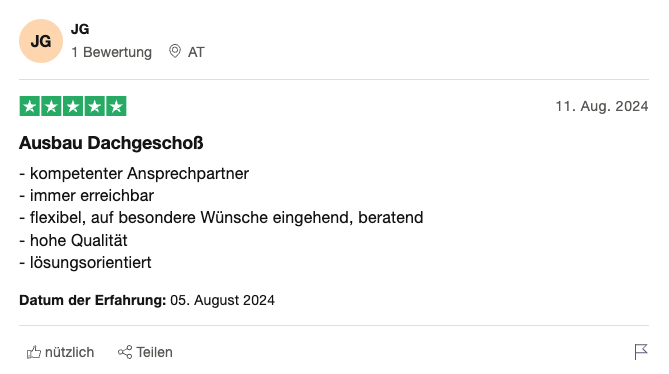
Task: Click the third green rating star
Action: (73, 106)
